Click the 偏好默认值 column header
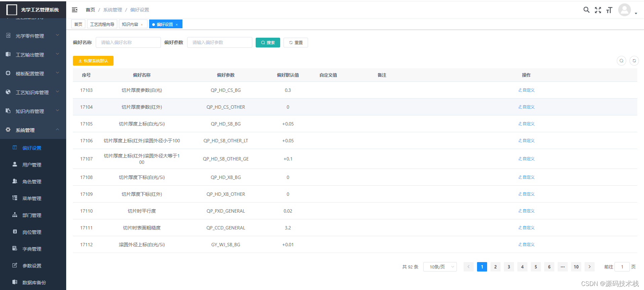The width and height of the screenshot is (644, 290). tap(288, 75)
